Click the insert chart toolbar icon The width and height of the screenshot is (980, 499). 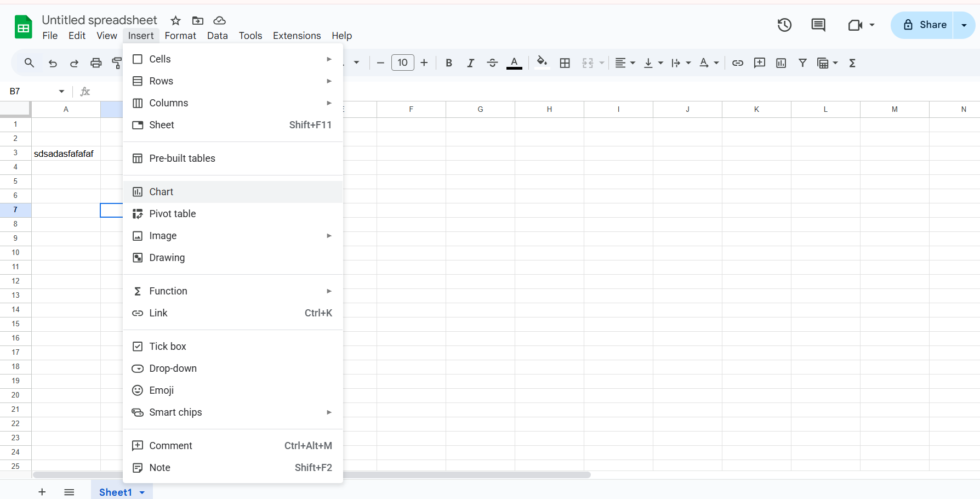tap(781, 63)
